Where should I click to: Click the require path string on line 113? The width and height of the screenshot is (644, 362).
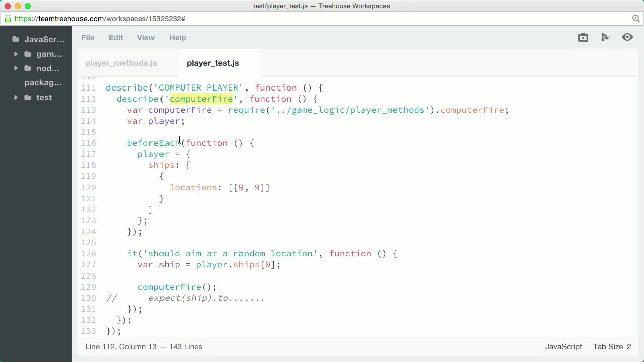pyautogui.click(x=350, y=110)
